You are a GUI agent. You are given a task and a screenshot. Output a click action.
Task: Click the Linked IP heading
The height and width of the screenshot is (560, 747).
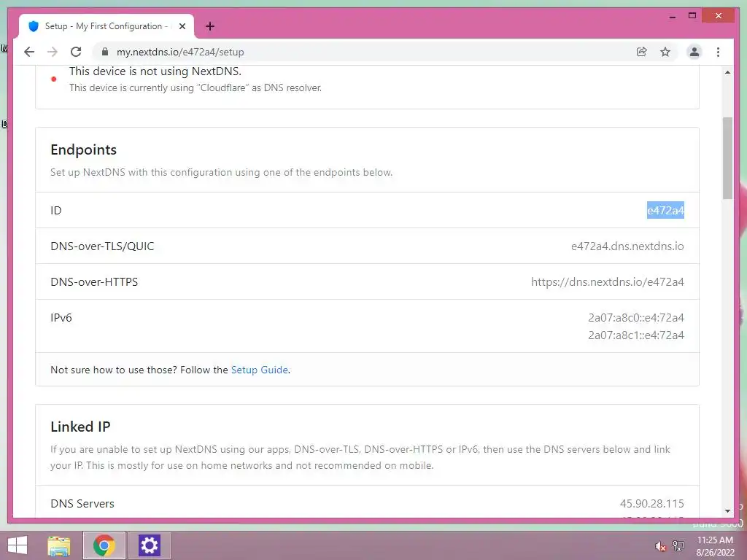80,427
